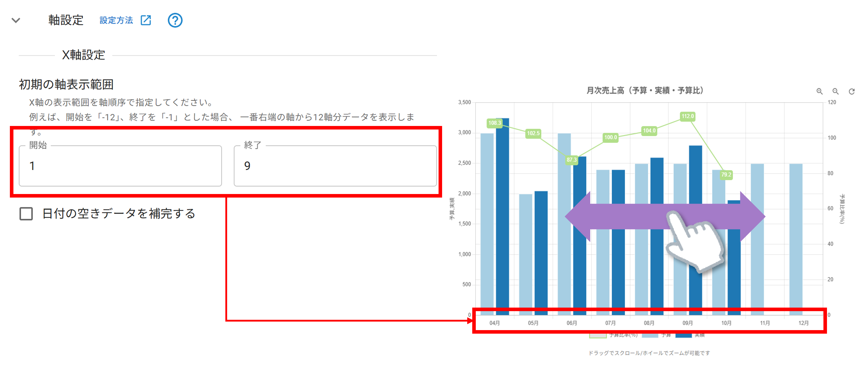The image size is (868, 385).
Task: Click the zoom-out magnifier on chart
Action: [835, 91]
